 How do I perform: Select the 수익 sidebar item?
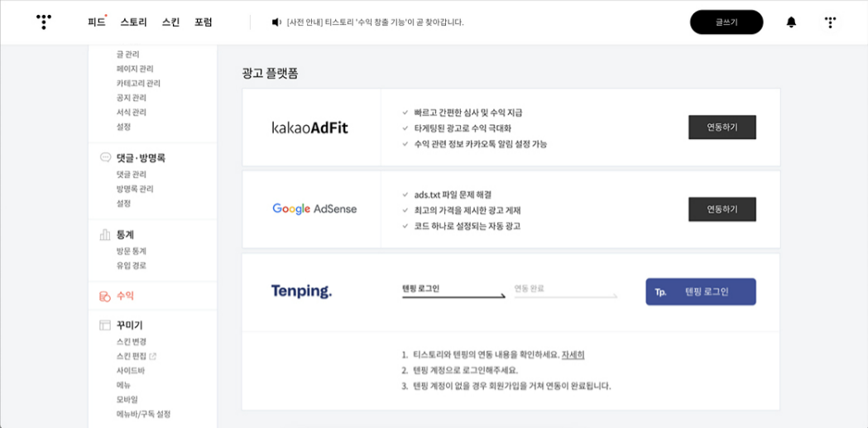[125, 296]
